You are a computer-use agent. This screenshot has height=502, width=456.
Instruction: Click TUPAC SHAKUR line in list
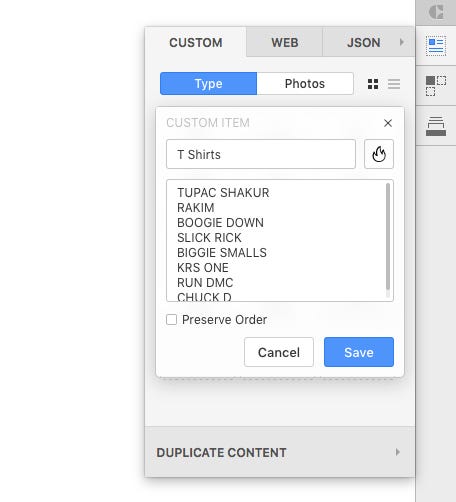[223, 193]
